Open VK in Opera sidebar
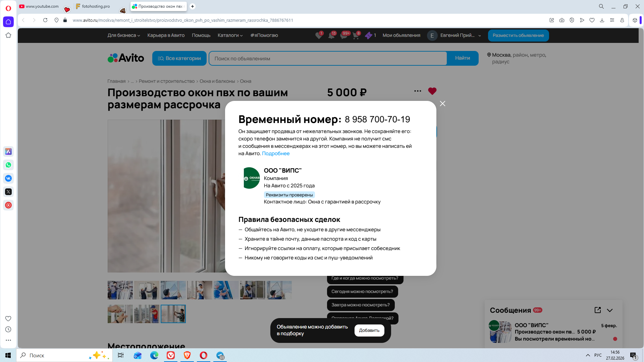Screen dimensions: 644x362 [x=8, y=178]
